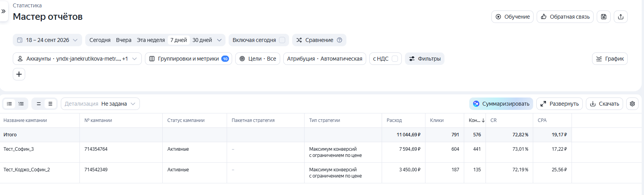Enable Сравнение comparison mode
This screenshot has width=644, height=195.
319,40
